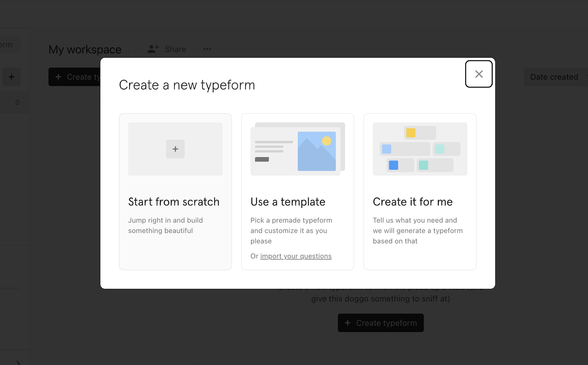This screenshot has height=365, width=588.
Task: Click the 'Jump right in and build' description
Action: (x=165, y=225)
